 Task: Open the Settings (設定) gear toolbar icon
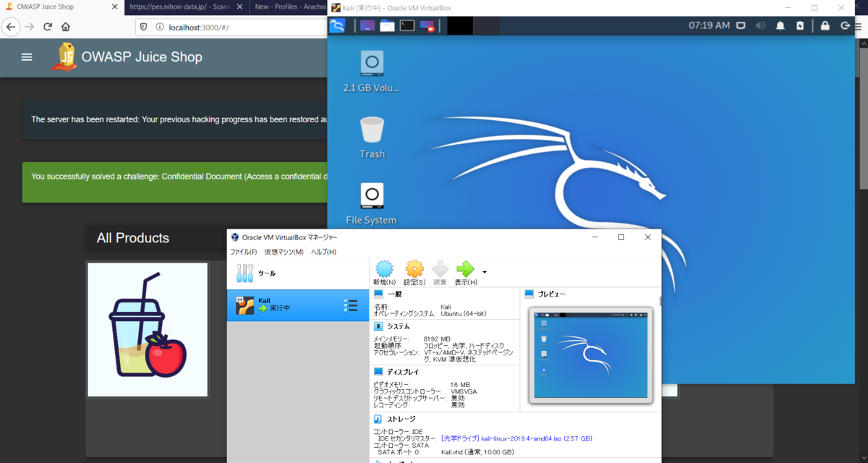(414, 273)
